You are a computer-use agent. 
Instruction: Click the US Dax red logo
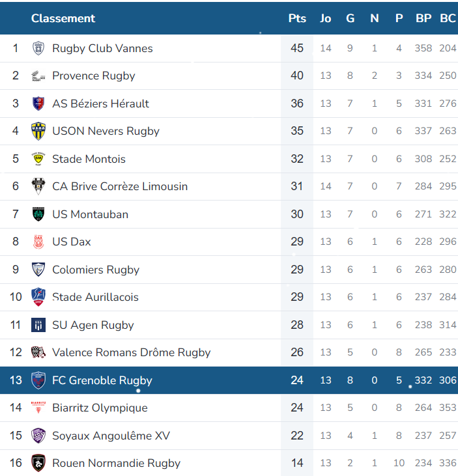click(38, 242)
